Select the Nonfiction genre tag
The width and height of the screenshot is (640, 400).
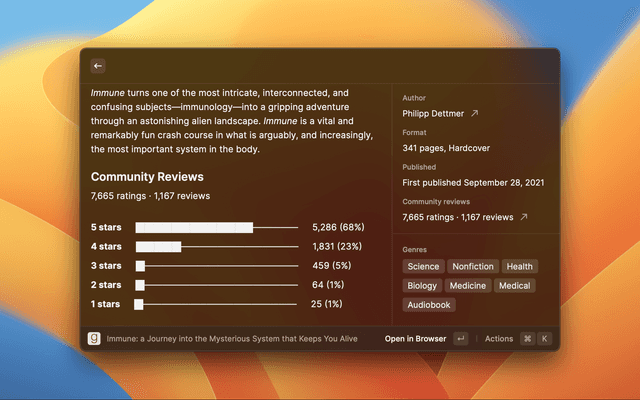pyautogui.click(x=473, y=267)
